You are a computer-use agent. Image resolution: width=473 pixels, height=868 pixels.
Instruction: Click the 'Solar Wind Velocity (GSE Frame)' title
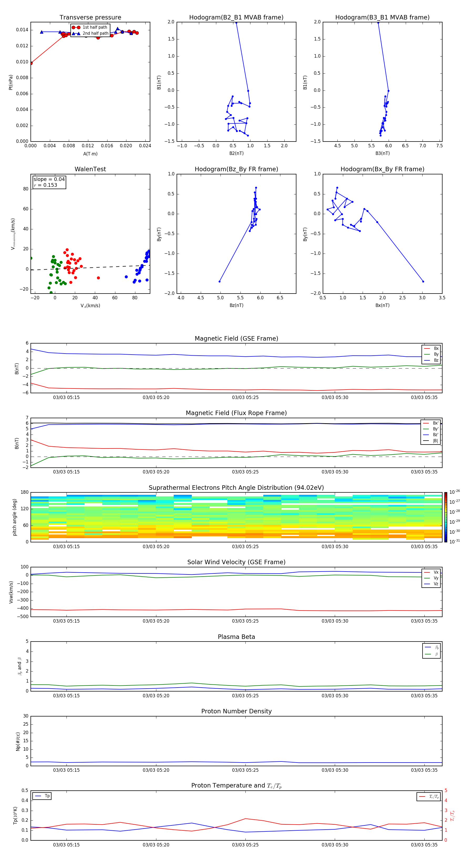click(x=236, y=562)
